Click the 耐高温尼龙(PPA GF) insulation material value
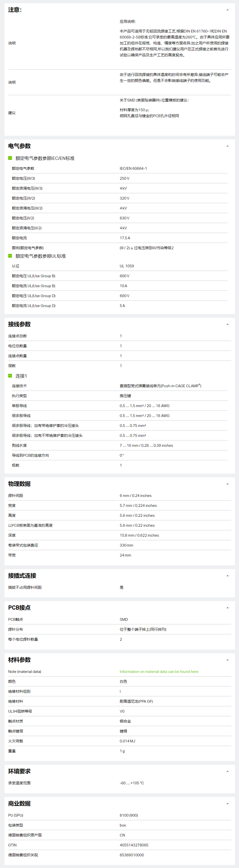Screen dimensions: 239x868 point(136,701)
